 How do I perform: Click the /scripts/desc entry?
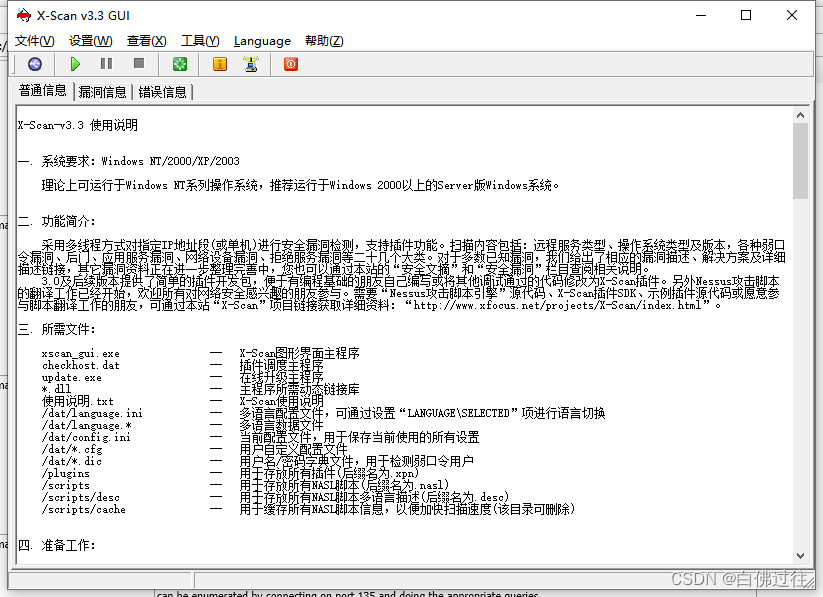point(81,497)
